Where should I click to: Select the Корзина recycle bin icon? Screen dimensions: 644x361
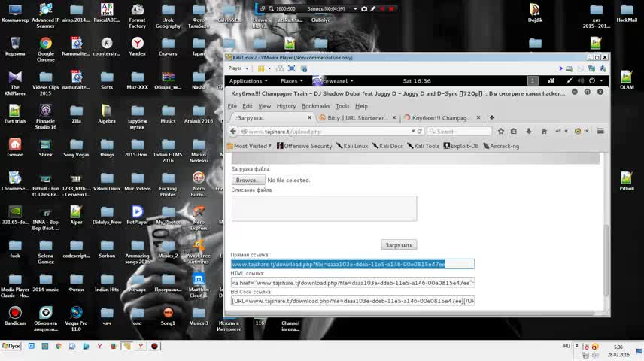click(x=15, y=47)
